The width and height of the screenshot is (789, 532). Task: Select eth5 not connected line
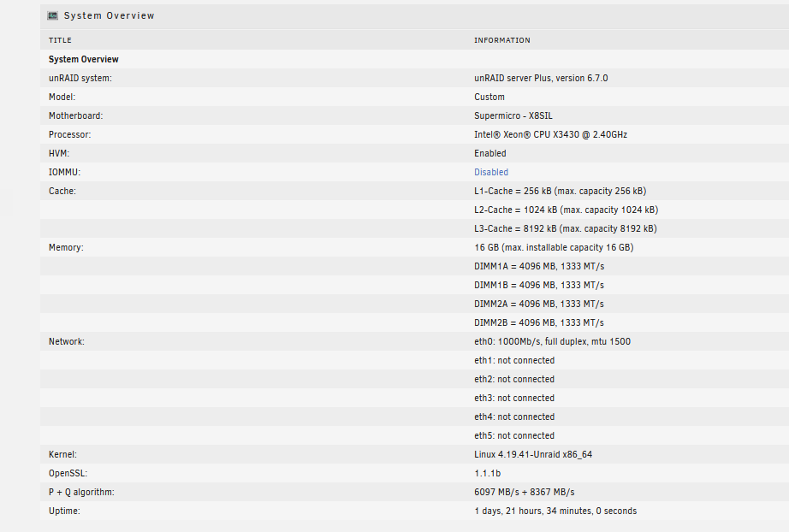[x=514, y=435]
